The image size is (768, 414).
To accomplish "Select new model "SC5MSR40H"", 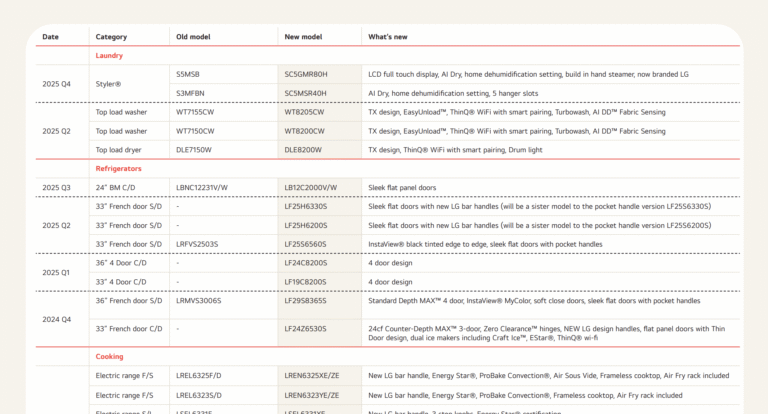I will (x=306, y=94).
